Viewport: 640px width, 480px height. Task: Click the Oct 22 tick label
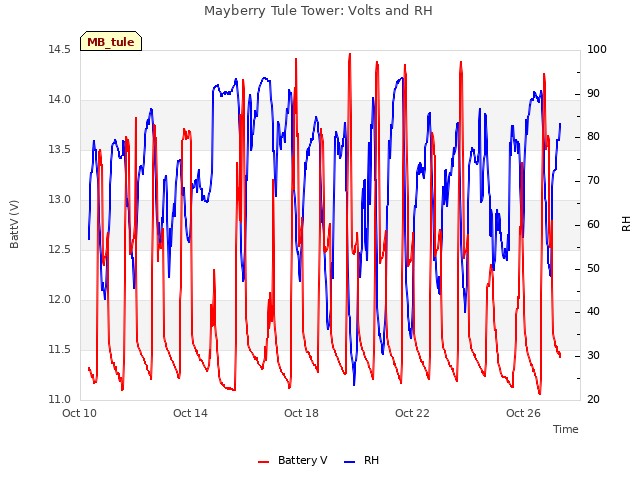(x=412, y=413)
